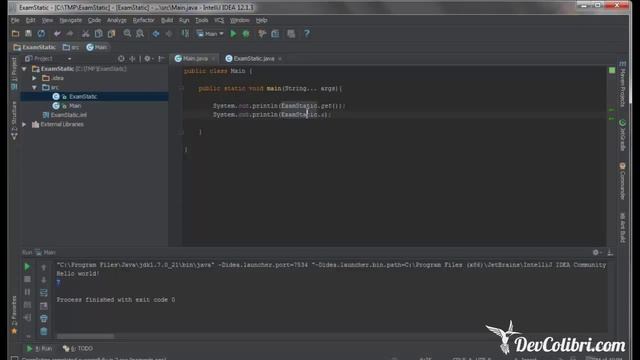
Task: Click the Pause Output icon in Run panel
Action: pyautogui.click(x=27, y=292)
